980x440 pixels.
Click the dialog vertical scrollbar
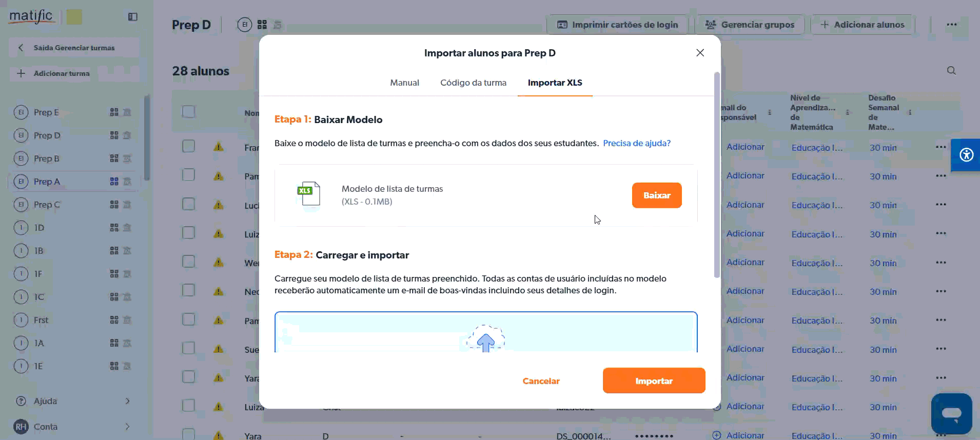pos(717,174)
